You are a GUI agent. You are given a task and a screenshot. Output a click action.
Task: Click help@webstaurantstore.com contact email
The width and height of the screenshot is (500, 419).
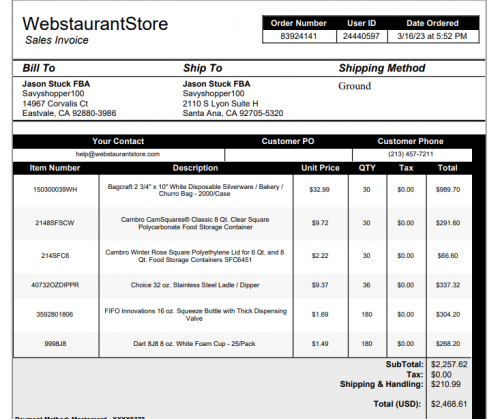point(118,154)
